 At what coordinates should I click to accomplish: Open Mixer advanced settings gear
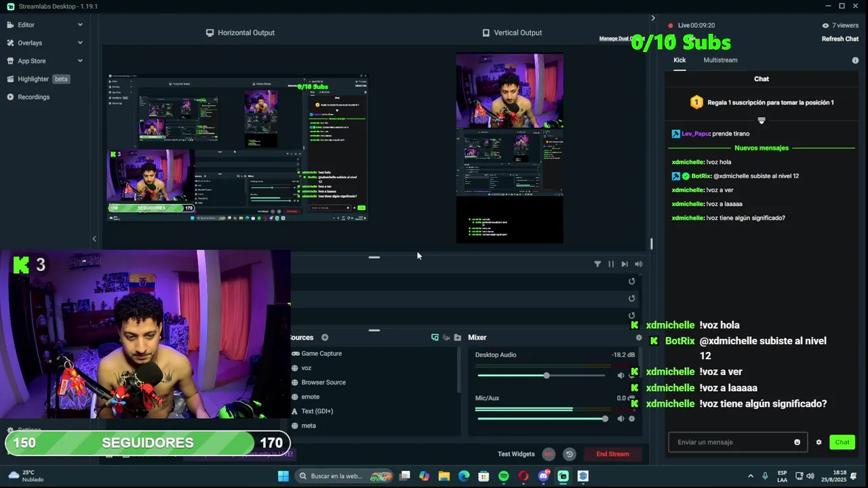point(639,338)
